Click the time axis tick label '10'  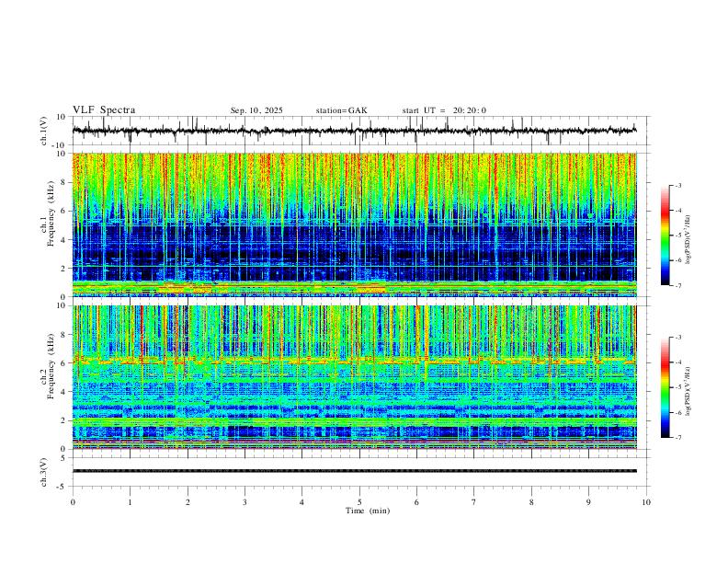[x=646, y=502]
